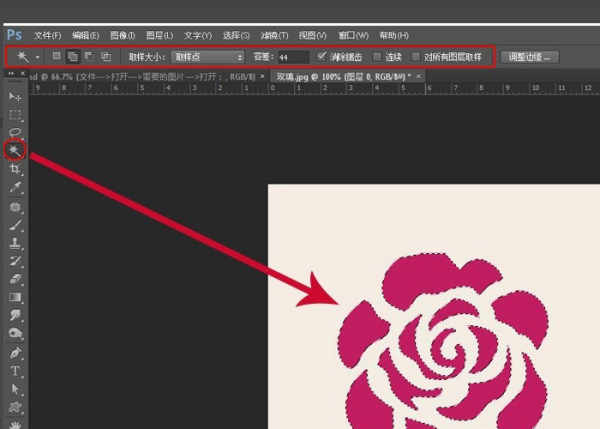Select the Healing Brush tool
This screenshot has width=600, height=429.
click(15, 207)
